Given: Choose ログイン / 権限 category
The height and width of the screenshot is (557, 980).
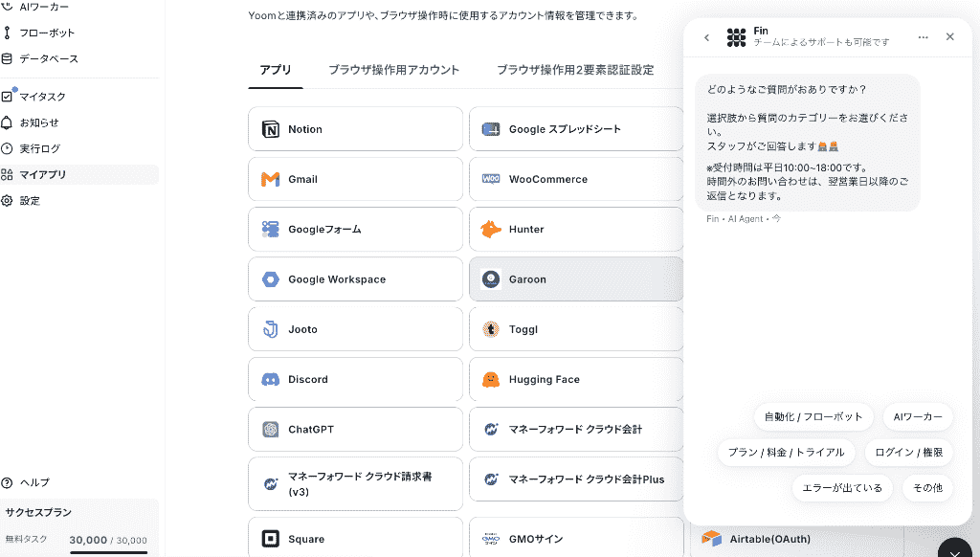Looking at the screenshot, I should click(909, 453).
